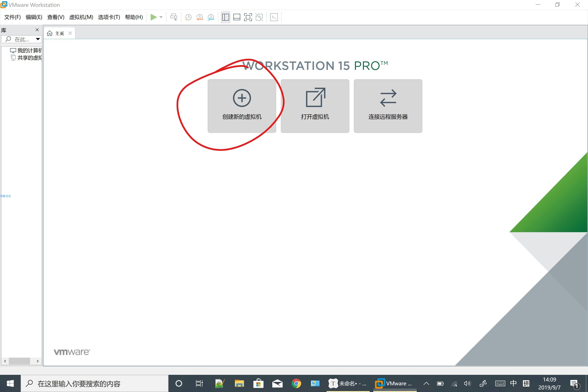Click the library scrollbar right arrow
588x392 pixels.
point(38,361)
